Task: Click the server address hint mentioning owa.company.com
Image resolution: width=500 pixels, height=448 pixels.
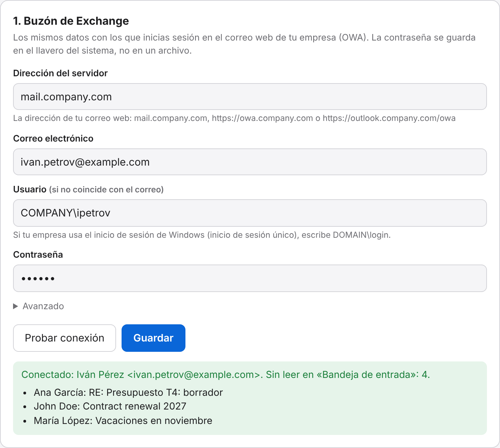Action: pyautogui.click(x=234, y=118)
